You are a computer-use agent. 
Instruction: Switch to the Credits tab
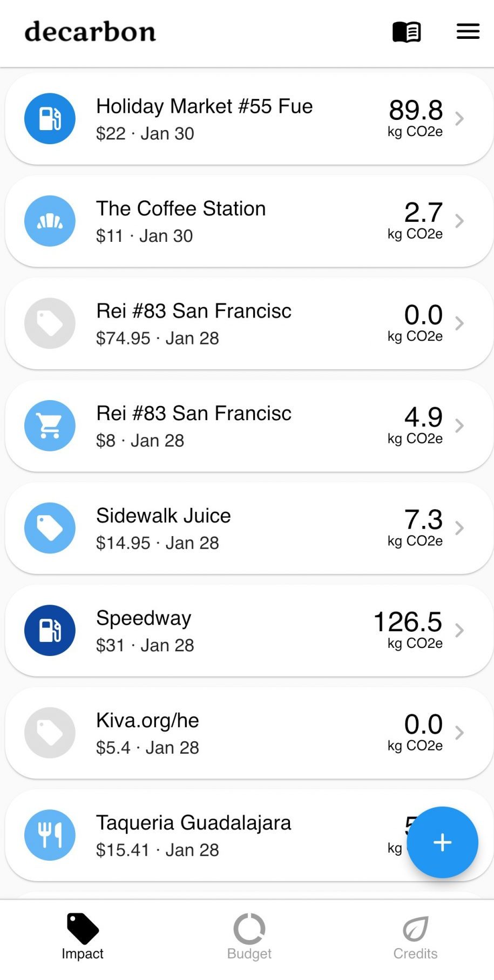click(x=415, y=937)
